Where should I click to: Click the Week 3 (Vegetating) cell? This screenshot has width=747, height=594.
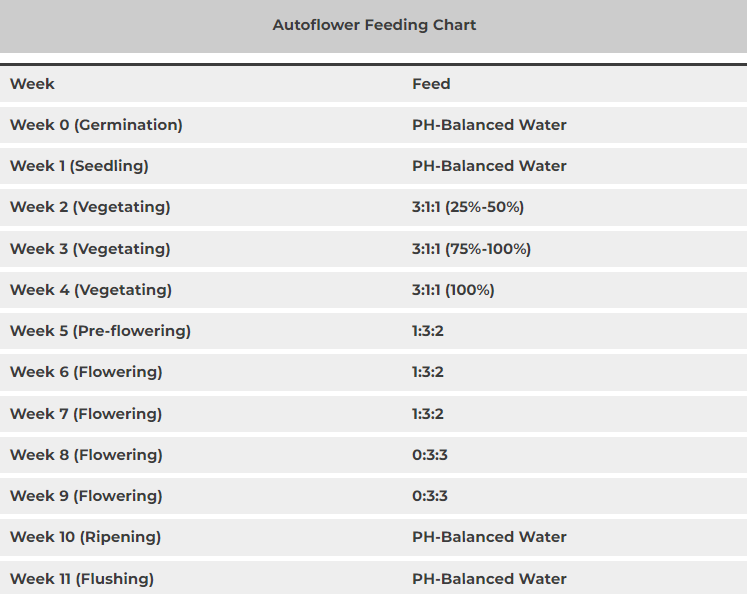pos(90,249)
